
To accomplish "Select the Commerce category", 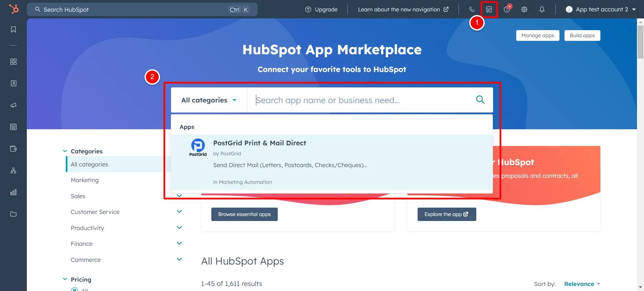I will coord(86,260).
